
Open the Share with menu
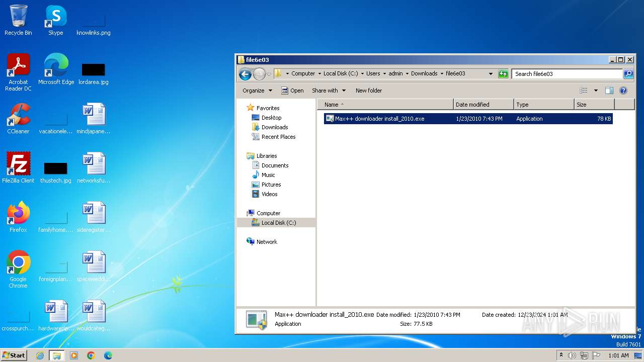coord(329,90)
